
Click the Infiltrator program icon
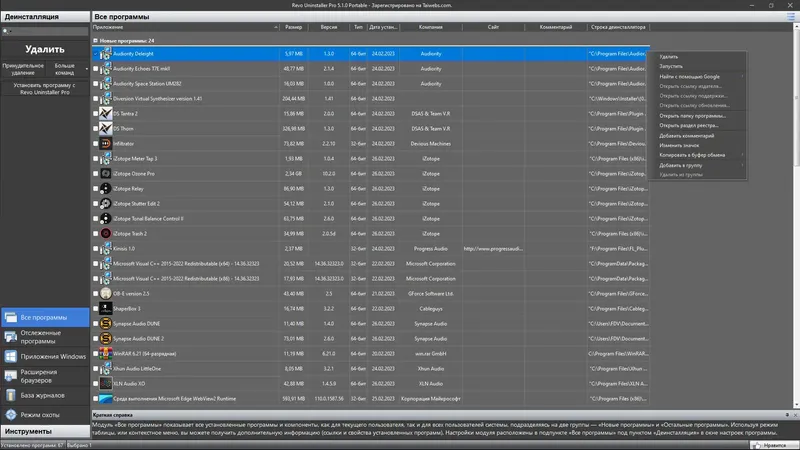tap(106, 144)
